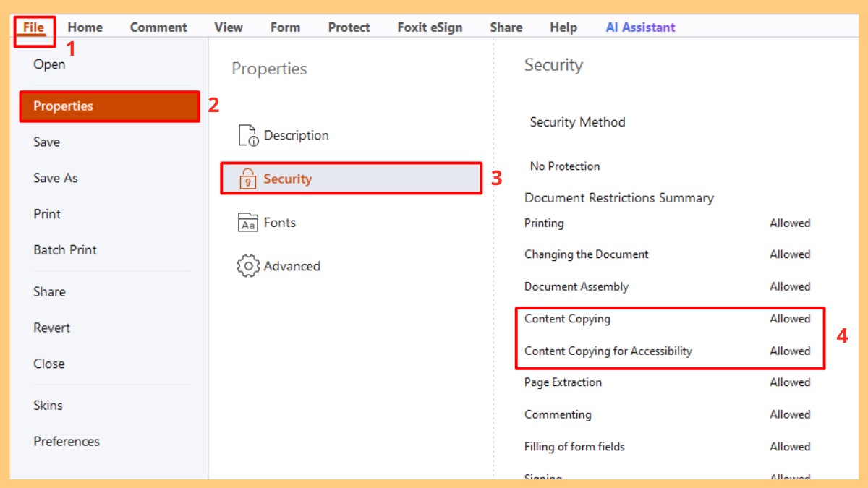The image size is (868, 488).
Task: Click the Help tab
Action: pos(563,27)
